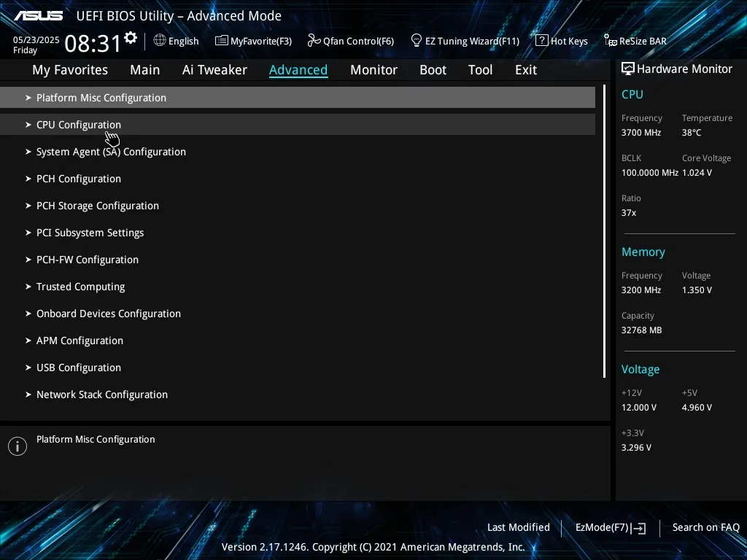This screenshot has height=560, width=747.
Task: Click Core Voltage value 1.024 V
Action: click(697, 173)
